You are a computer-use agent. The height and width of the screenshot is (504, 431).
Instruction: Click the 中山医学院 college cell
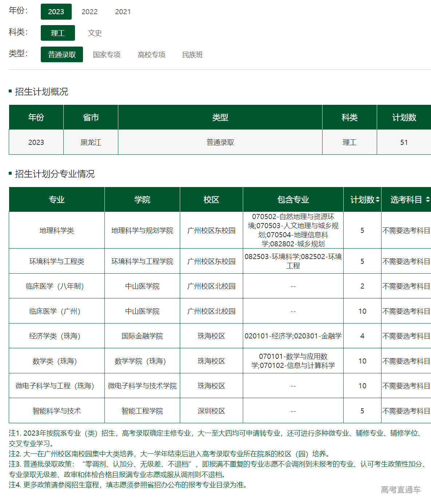click(x=142, y=286)
